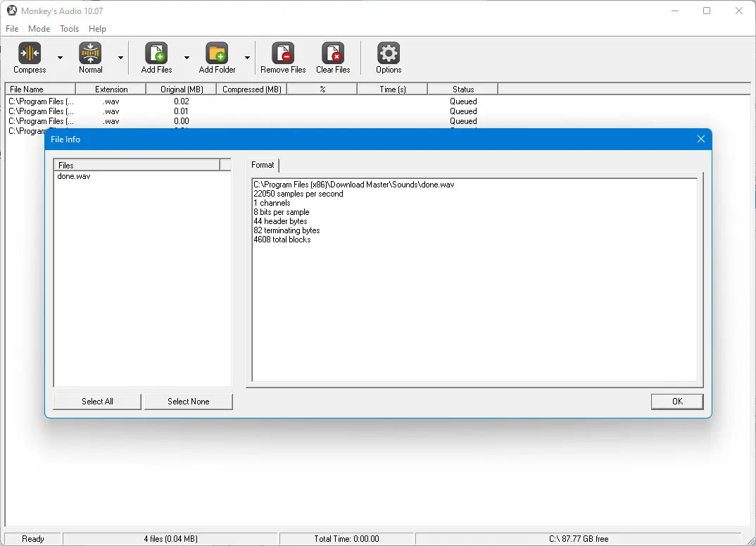Click the Files column header in dialog
The width and height of the screenshot is (756, 546).
(137, 165)
